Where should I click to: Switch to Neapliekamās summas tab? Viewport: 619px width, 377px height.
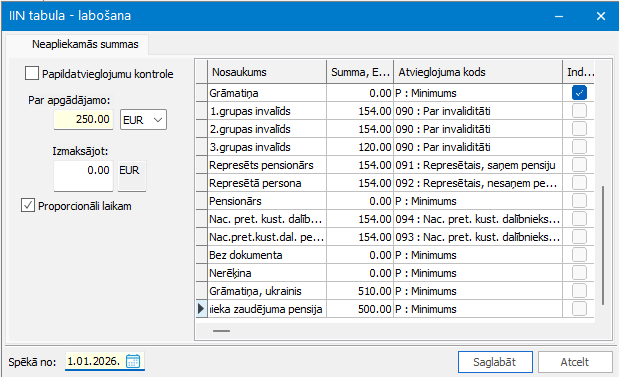85,44
